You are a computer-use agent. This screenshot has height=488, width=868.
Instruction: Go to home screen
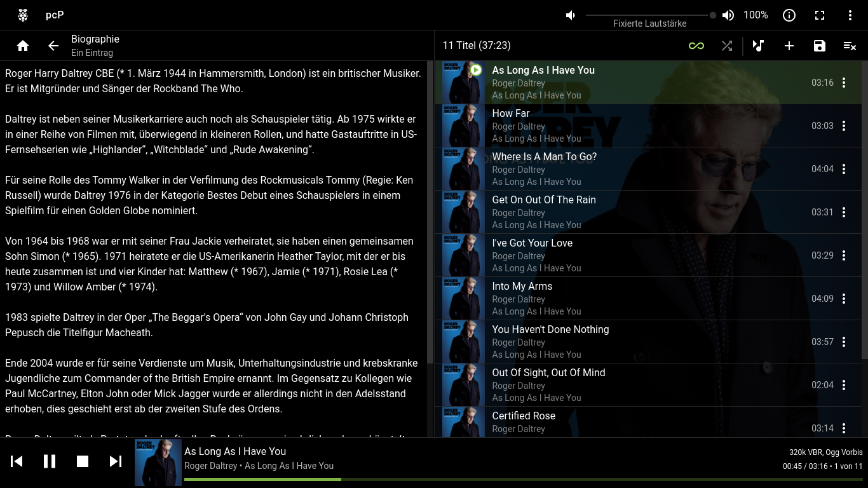click(x=23, y=46)
